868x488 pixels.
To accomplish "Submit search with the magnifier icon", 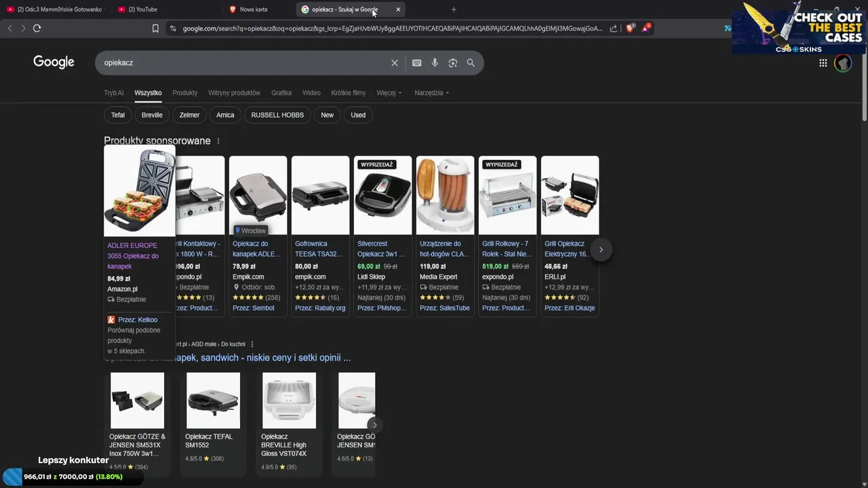I will pos(471,62).
